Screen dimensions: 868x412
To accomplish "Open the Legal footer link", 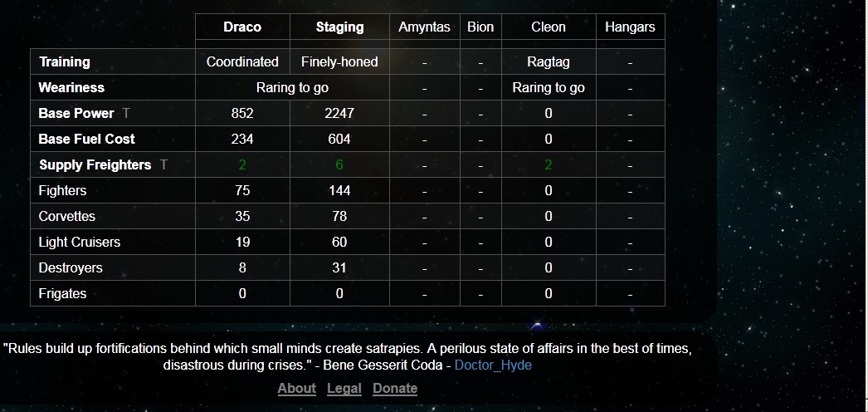I will click(344, 388).
